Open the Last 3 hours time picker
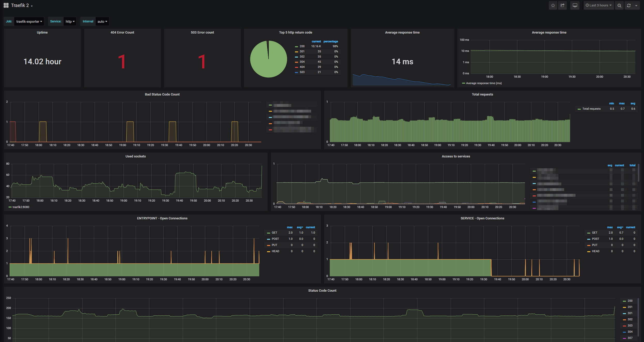Viewport: 644px width, 342px height. [x=598, y=5]
